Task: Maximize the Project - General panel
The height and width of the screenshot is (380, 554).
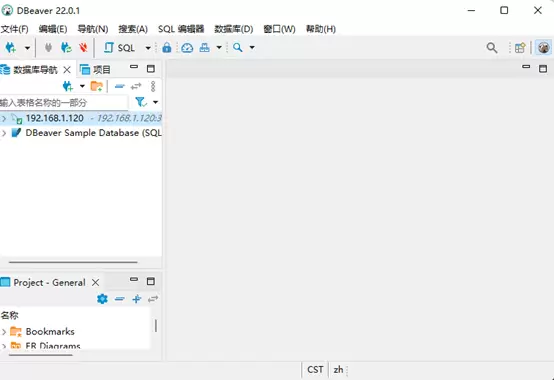Action: pos(151,281)
